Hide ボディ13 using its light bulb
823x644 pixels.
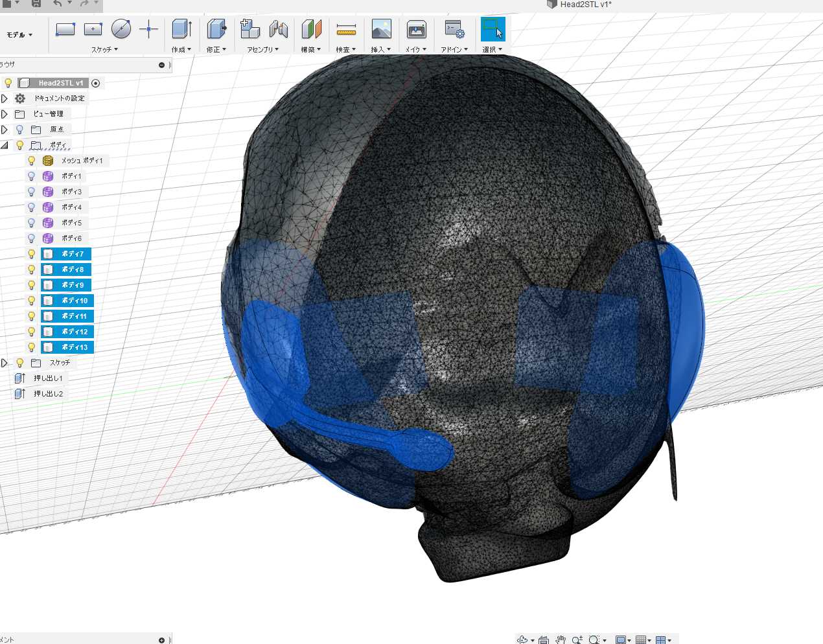pyautogui.click(x=31, y=347)
